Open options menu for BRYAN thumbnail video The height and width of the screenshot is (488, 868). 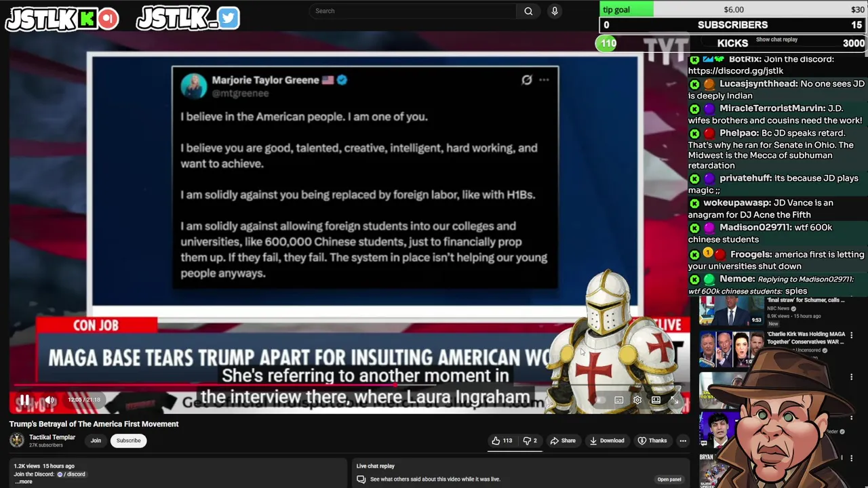pyautogui.click(x=852, y=458)
